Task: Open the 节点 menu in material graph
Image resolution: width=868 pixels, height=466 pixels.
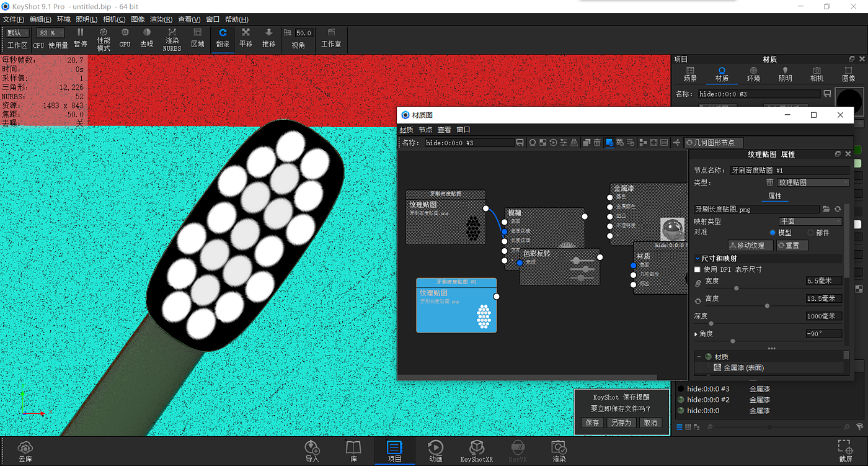Action: click(425, 130)
